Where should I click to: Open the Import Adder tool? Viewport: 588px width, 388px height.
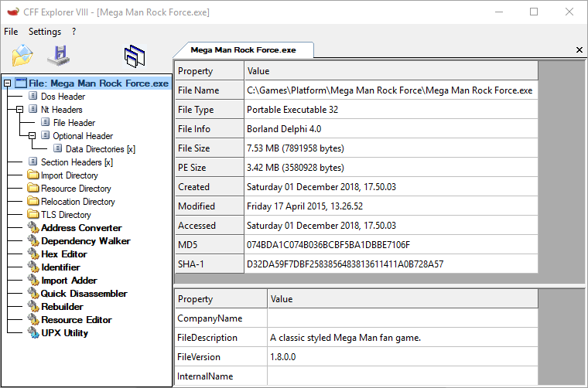(69, 280)
